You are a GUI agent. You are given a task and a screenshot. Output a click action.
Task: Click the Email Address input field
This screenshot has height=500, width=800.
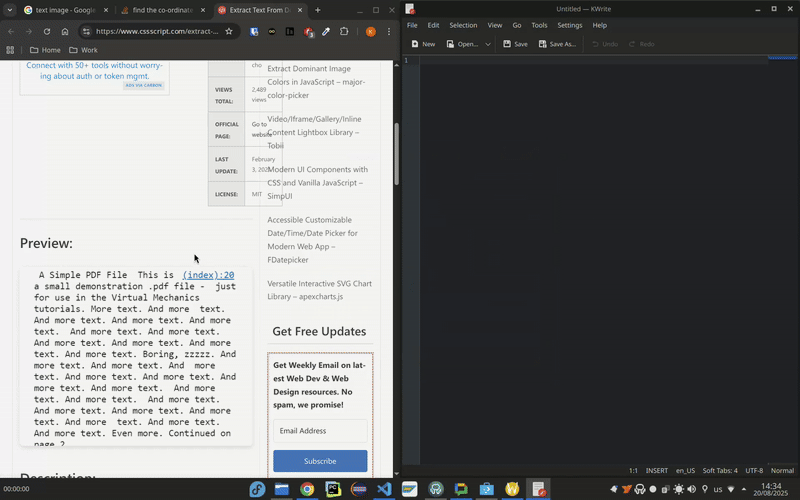coord(320,431)
